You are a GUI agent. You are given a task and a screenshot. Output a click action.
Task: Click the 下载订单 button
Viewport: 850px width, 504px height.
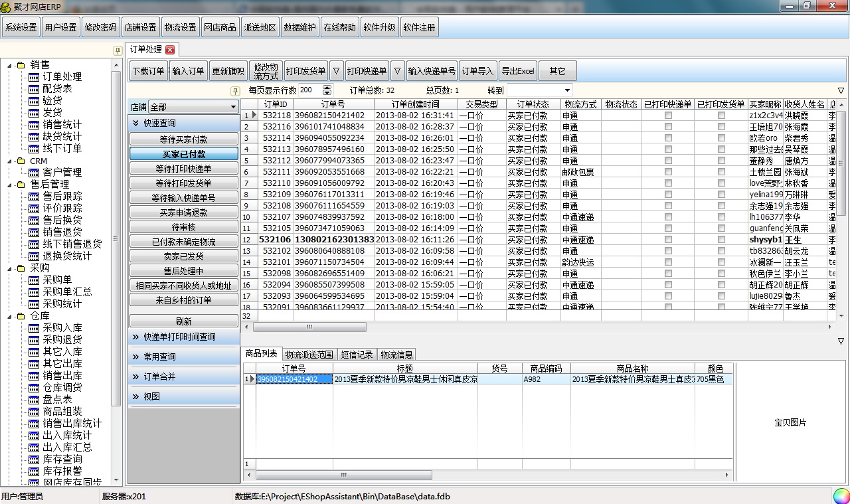point(148,71)
